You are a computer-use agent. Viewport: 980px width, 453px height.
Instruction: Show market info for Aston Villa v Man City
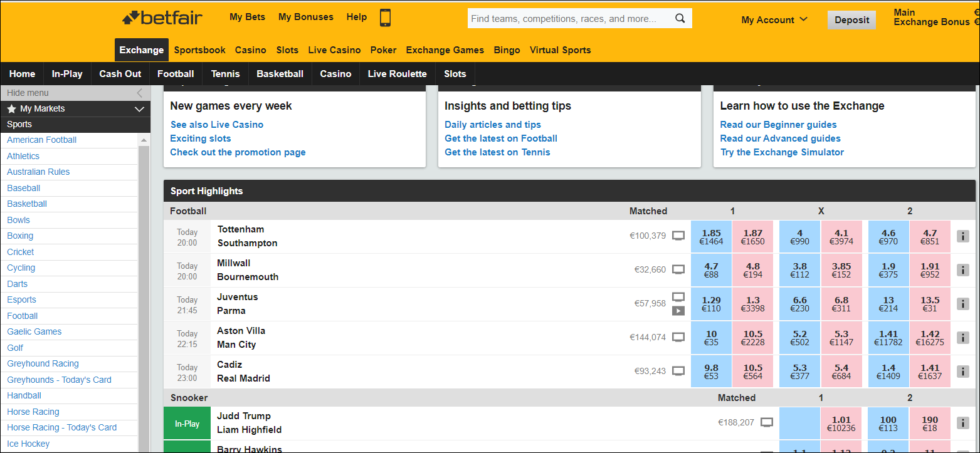[x=963, y=338]
